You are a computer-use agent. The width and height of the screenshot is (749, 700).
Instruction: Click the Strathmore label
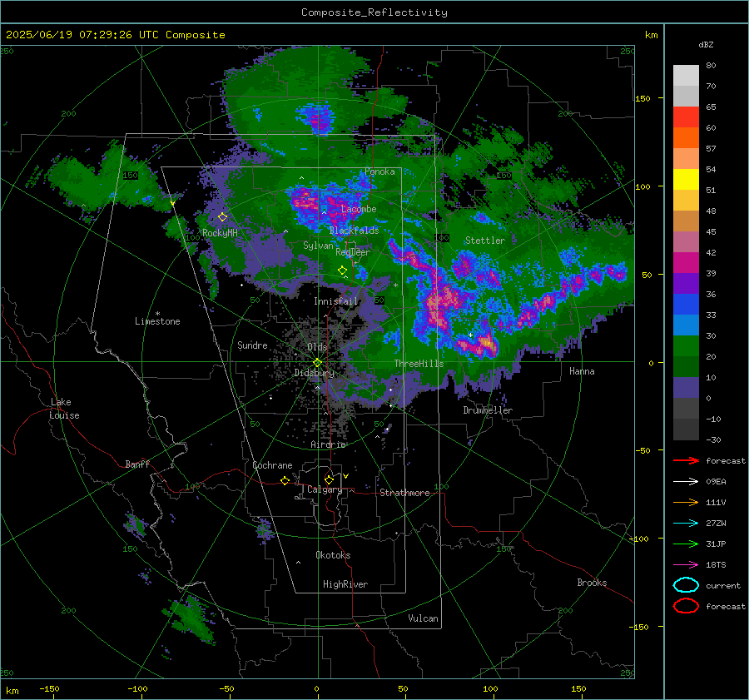coord(404,493)
